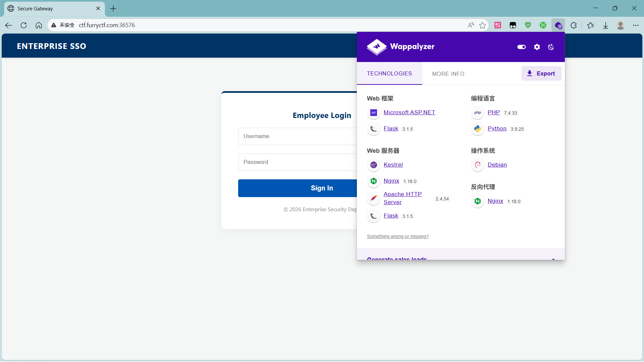Image resolution: width=644 pixels, height=362 pixels.
Task: Click the green shield extension icon
Action: pos(528,25)
